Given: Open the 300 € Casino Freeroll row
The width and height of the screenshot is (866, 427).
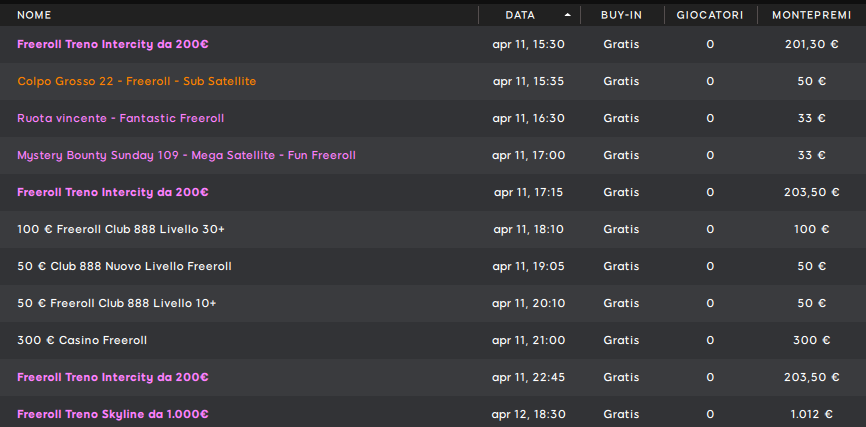Looking at the screenshot, I should [x=82, y=340].
